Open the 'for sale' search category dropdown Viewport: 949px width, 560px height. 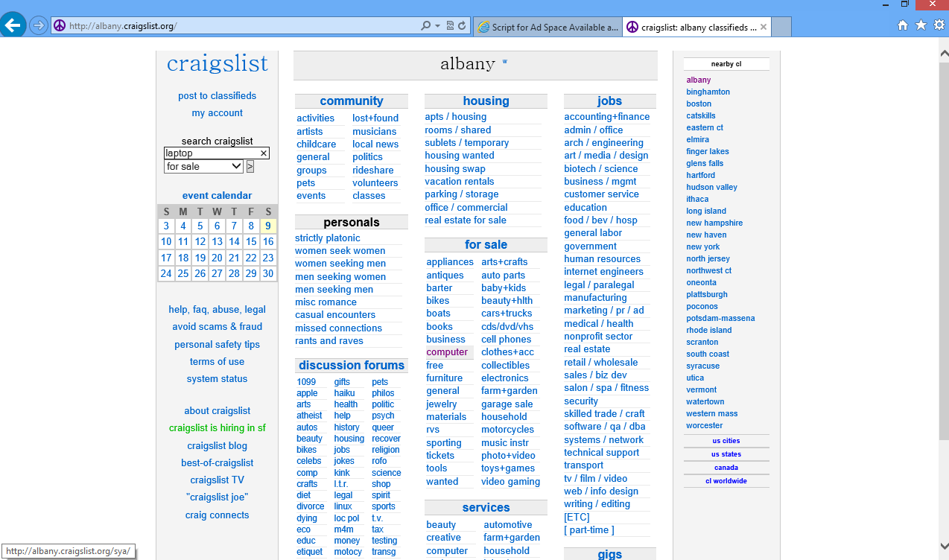click(x=203, y=167)
